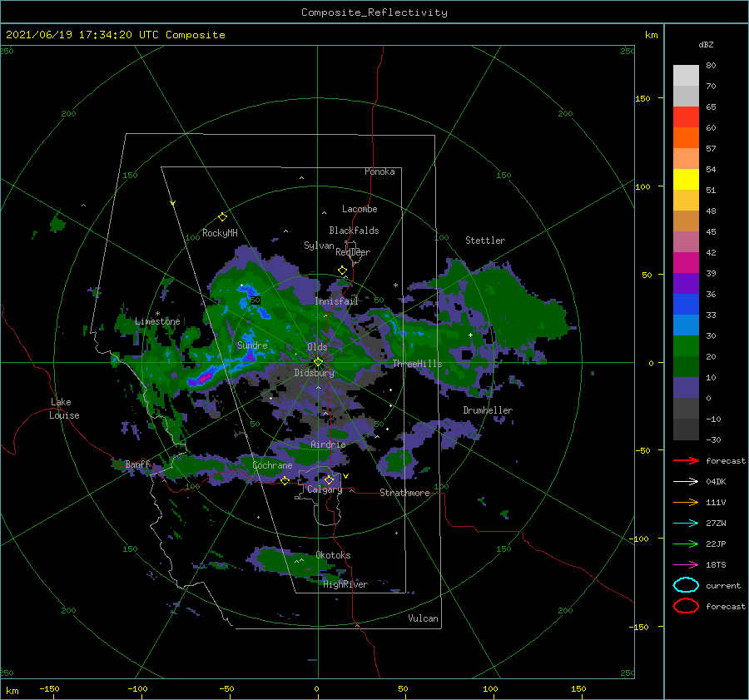
Task: Pick the dark green 10-20 dBZ swatch
Action: [686, 367]
